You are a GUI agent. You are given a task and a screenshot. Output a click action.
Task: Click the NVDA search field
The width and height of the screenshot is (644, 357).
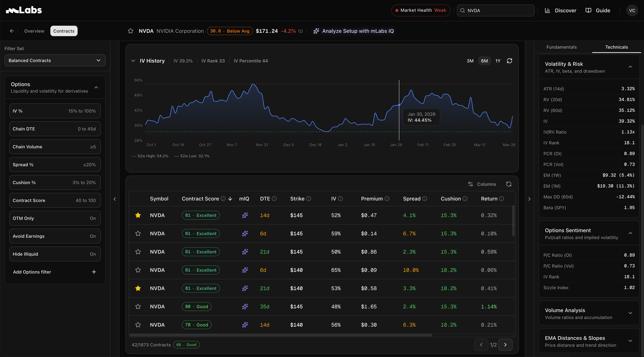coord(496,10)
